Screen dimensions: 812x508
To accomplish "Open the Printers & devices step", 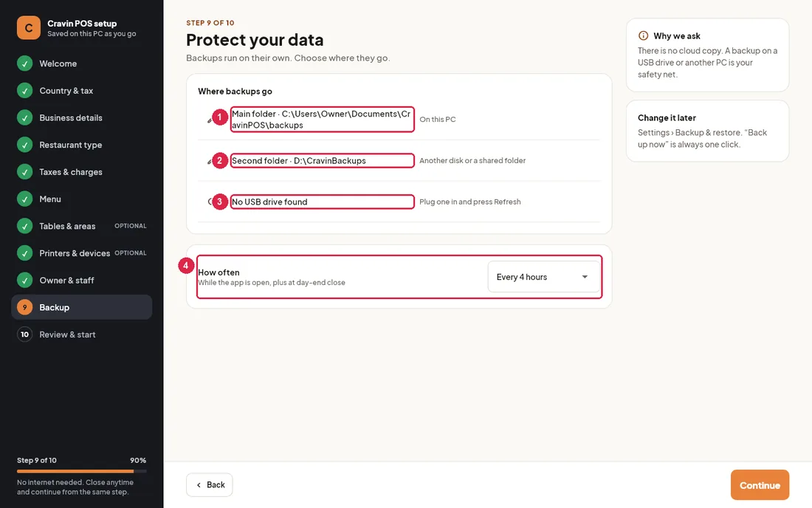I will pos(81,253).
